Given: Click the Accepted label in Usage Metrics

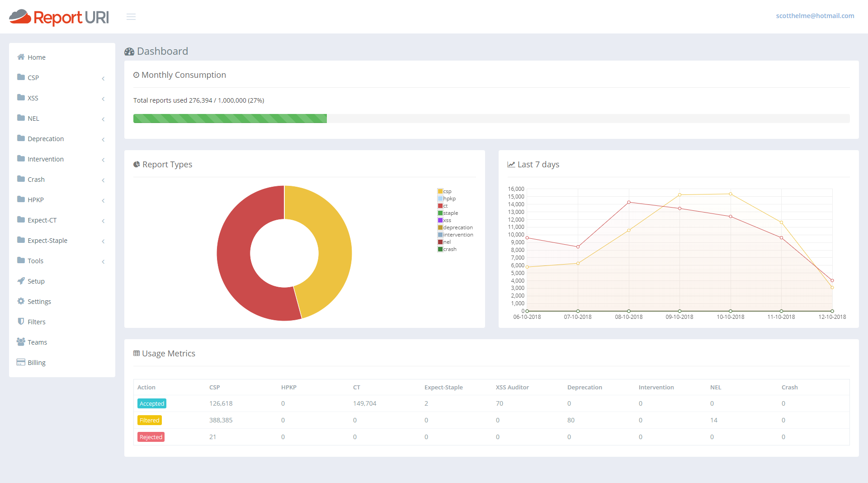Looking at the screenshot, I should pos(152,403).
